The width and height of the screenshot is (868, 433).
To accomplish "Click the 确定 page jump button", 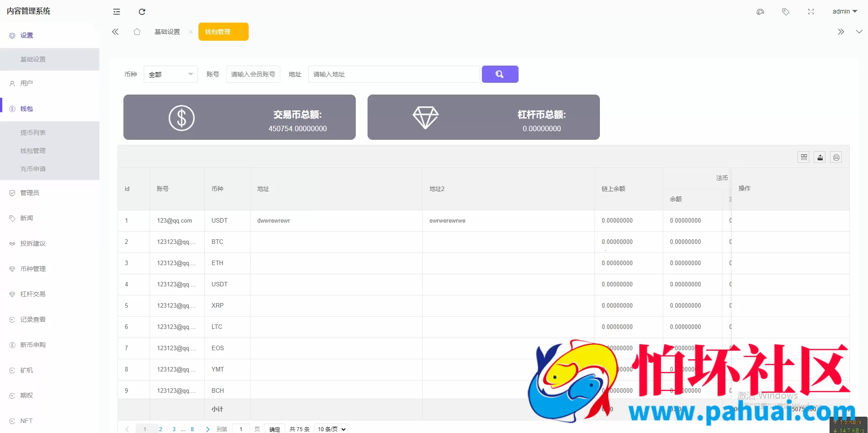I will click(x=275, y=429).
